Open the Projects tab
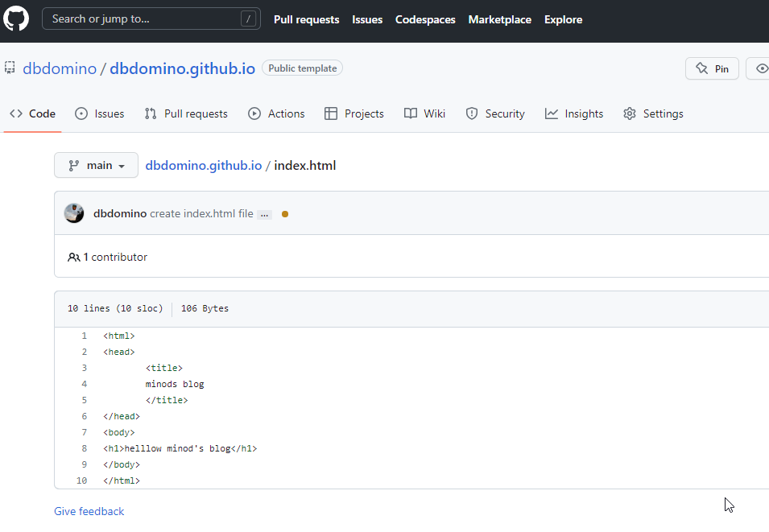 [354, 113]
